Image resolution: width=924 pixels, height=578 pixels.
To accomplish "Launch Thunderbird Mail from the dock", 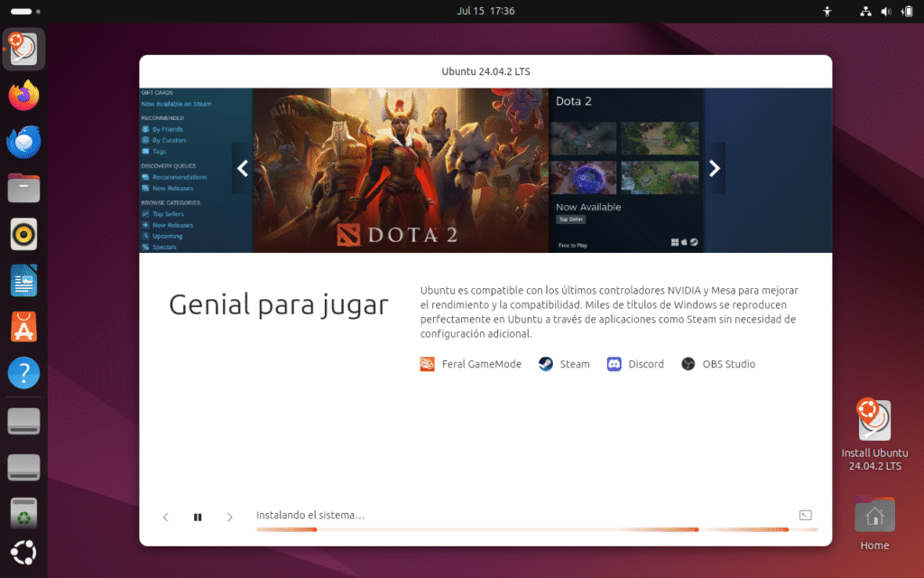I will [23, 142].
